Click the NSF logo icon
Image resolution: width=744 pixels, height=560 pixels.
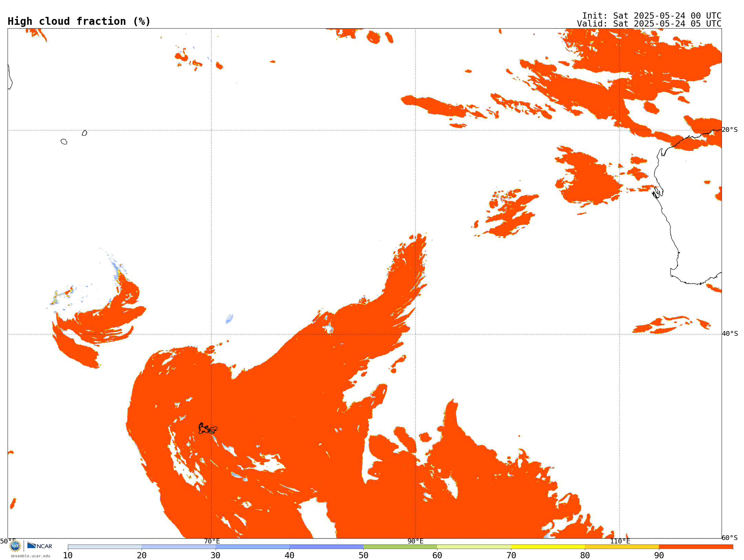15,546
